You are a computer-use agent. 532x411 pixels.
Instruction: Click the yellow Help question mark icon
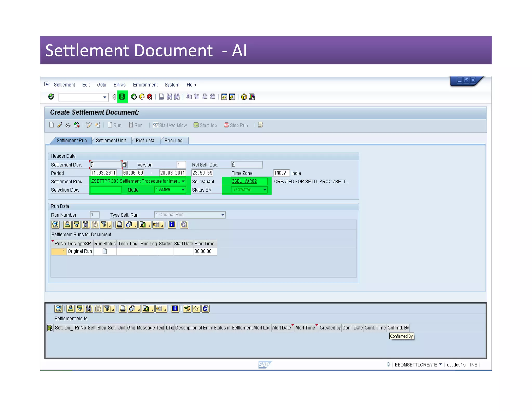(x=244, y=97)
